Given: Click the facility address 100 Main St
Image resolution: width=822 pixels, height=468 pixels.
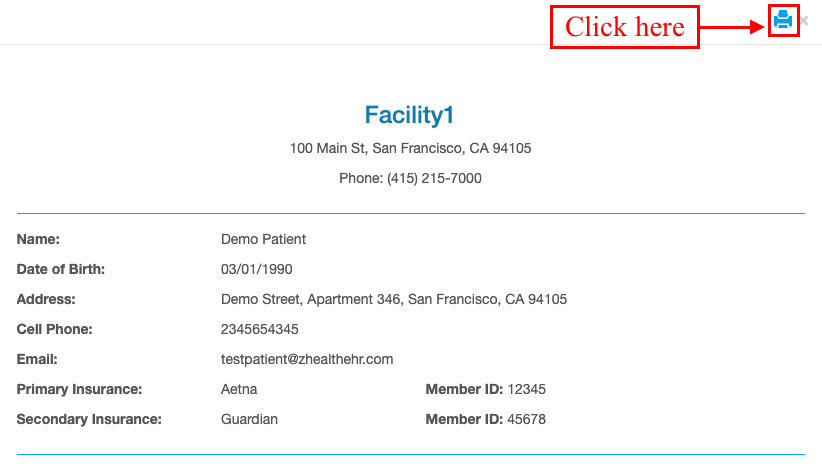Looking at the screenshot, I should click(x=410, y=148).
